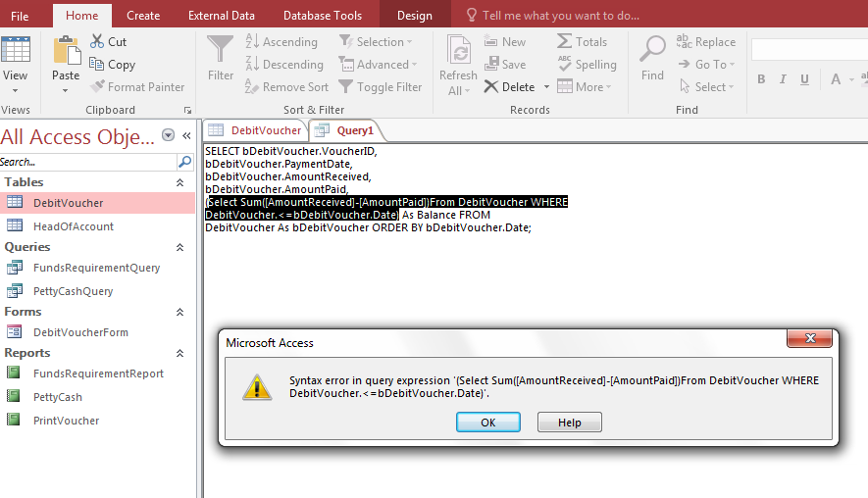Activate Format Painter
868x498 pixels.
pos(137,87)
